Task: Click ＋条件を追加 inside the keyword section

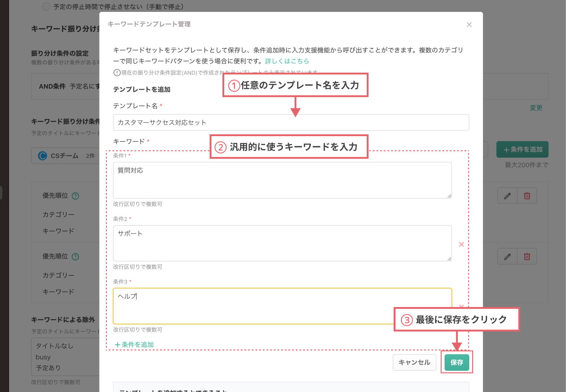Action: click(134, 344)
